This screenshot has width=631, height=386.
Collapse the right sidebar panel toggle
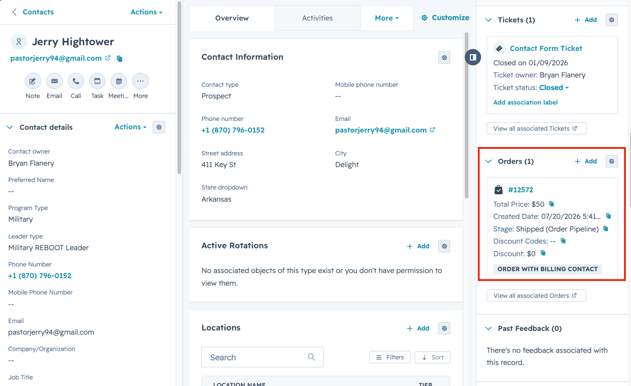[473, 57]
